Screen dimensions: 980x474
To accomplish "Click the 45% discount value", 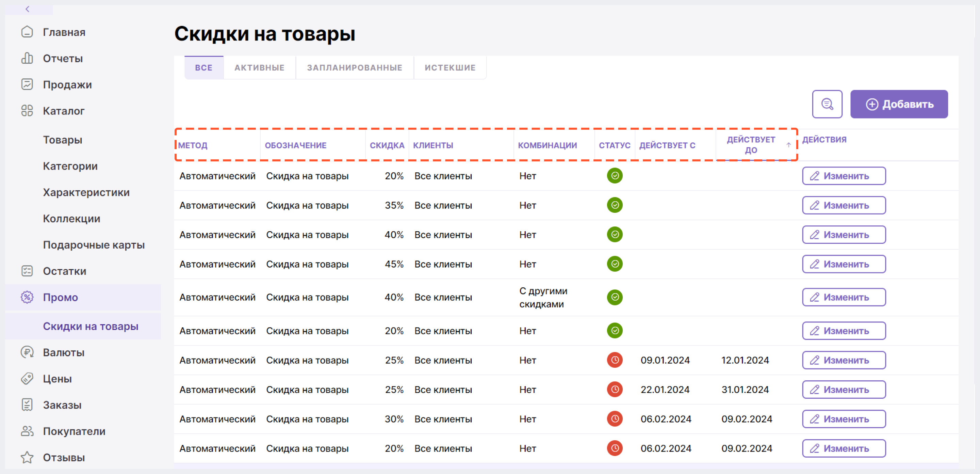I will tap(394, 264).
